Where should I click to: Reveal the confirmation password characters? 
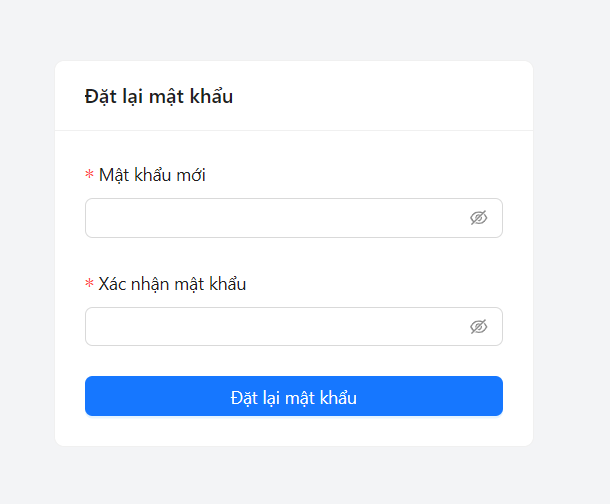pos(478,327)
